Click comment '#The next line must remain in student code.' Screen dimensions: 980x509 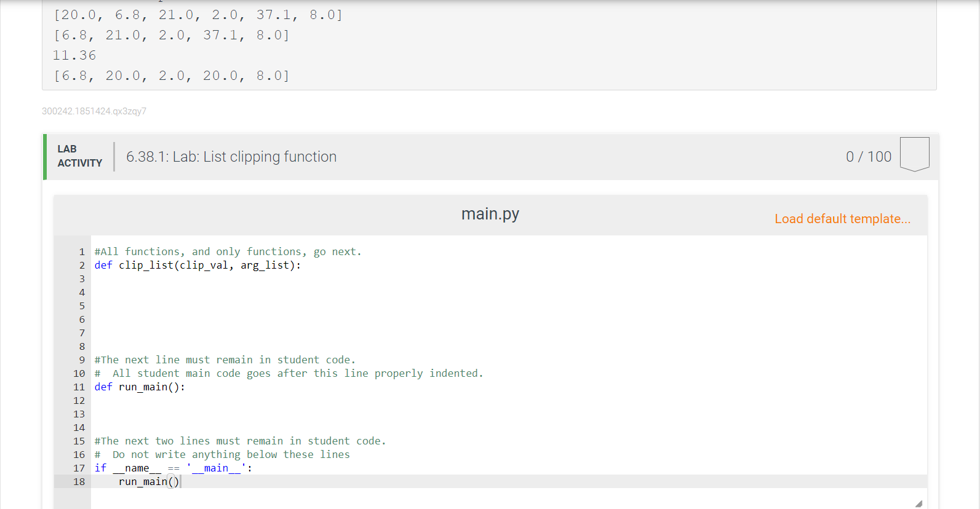point(225,360)
